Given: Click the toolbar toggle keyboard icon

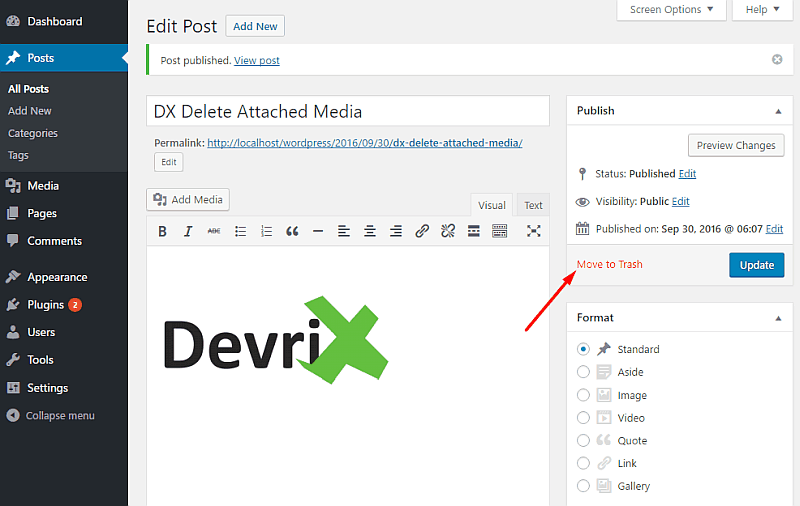Looking at the screenshot, I should pyautogui.click(x=500, y=231).
